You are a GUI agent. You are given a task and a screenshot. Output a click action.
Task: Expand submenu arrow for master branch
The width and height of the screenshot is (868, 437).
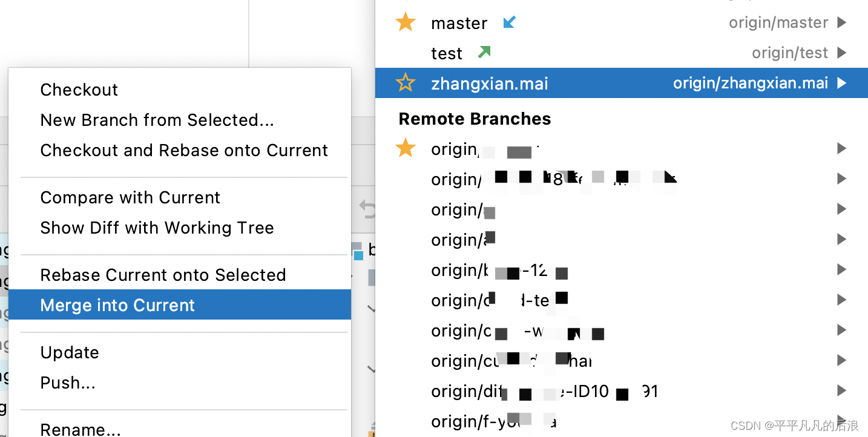841,23
